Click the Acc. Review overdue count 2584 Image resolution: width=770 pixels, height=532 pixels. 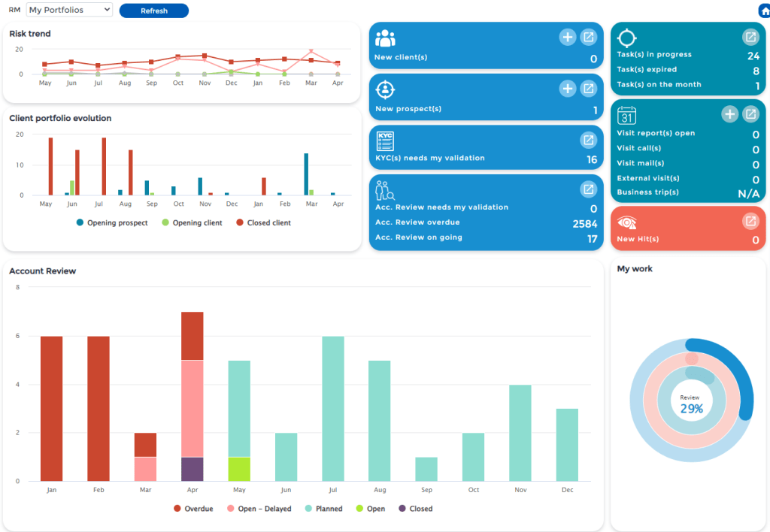coord(585,224)
